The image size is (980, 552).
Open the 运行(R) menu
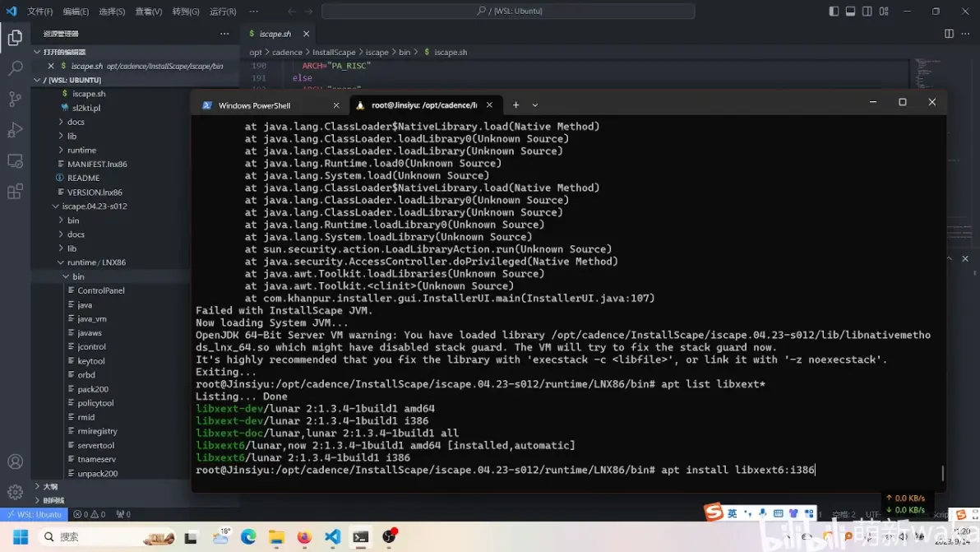coord(223,12)
